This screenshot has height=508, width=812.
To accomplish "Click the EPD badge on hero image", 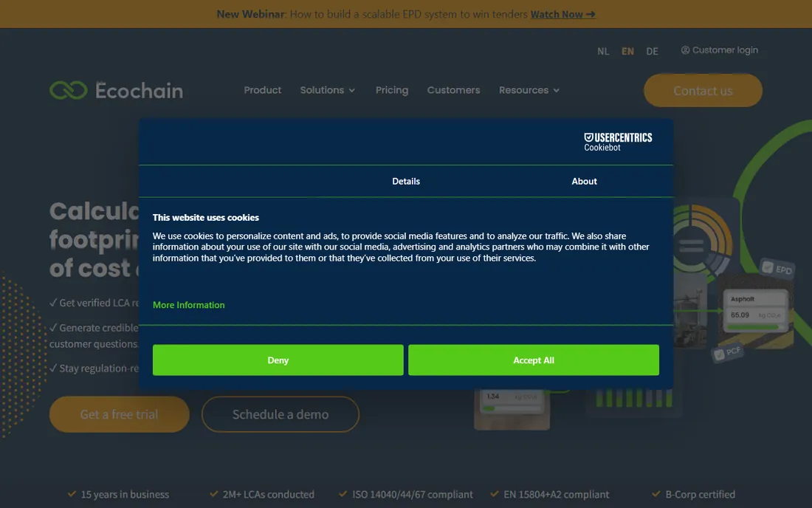I will [x=777, y=268].
